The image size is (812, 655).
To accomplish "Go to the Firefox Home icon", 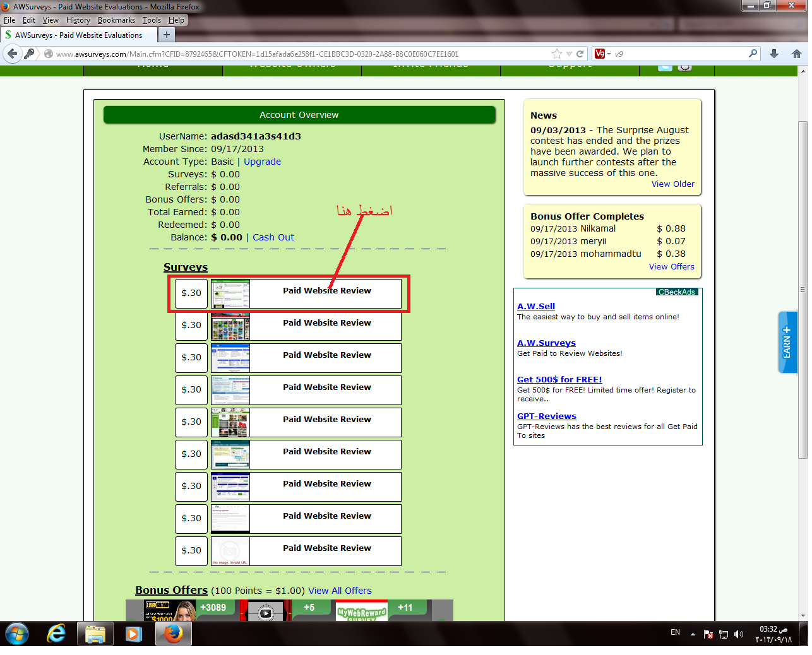I will [797, 54].
